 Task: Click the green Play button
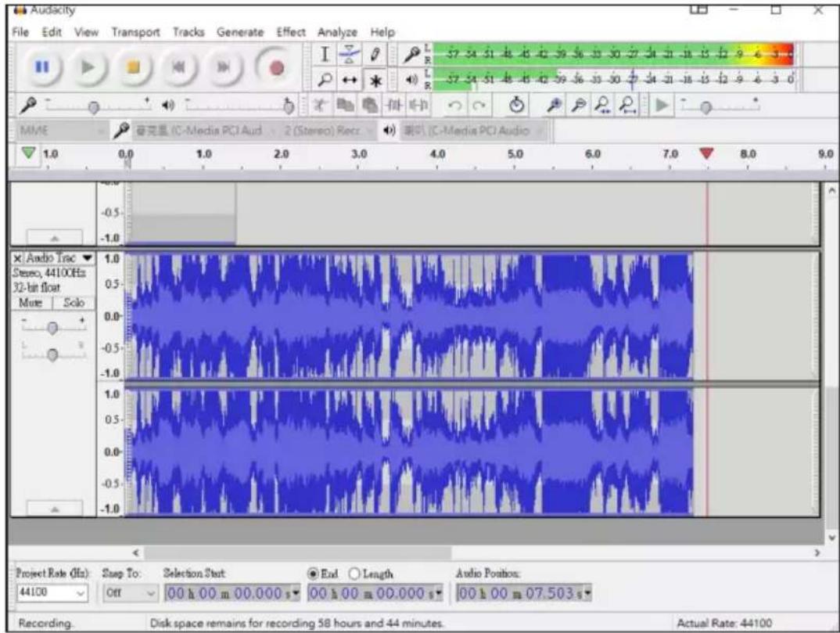click(x=88, y=67)
